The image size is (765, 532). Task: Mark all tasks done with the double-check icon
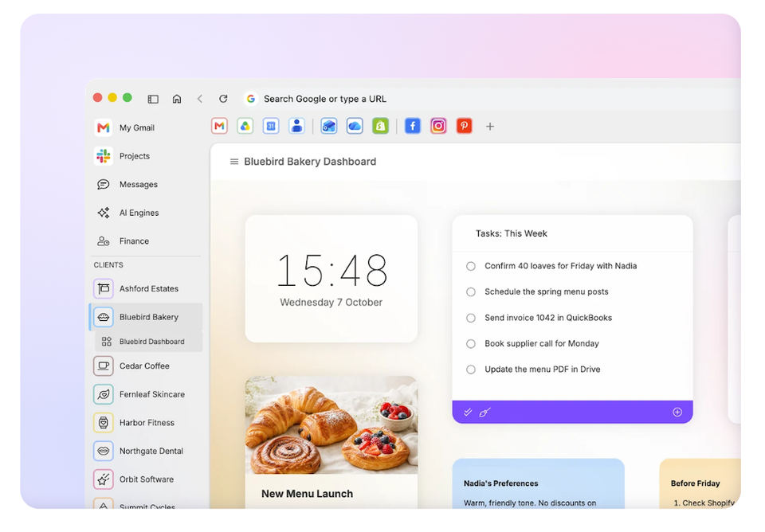[x=468, y=412]
